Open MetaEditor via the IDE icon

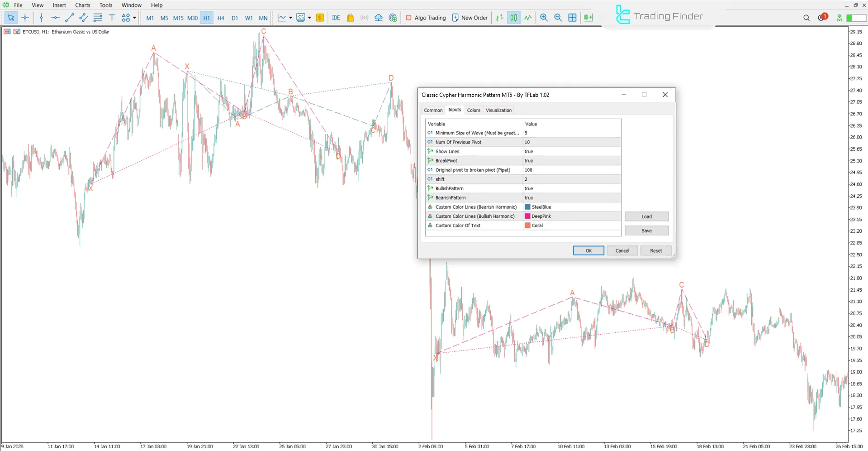[x=336, y=18]
